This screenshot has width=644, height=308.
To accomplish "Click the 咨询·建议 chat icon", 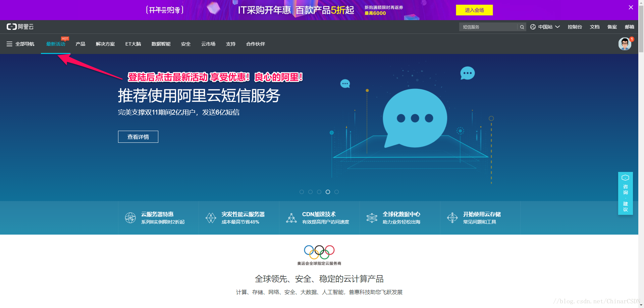I will point(625,178).
